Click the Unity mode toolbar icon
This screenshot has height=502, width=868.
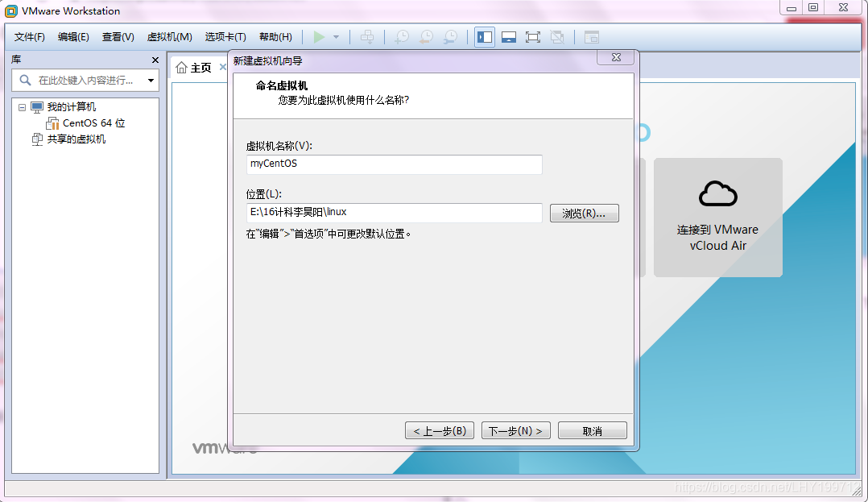[x=557, y=37]
